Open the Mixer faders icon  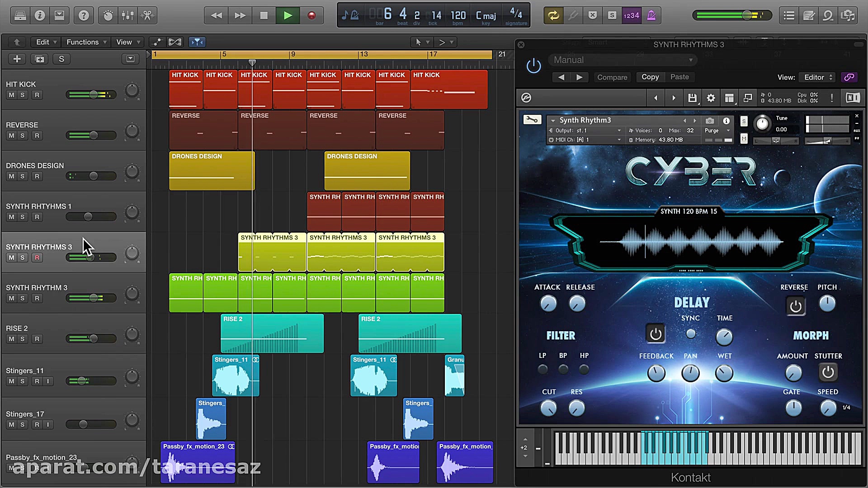tap(128, 15)
